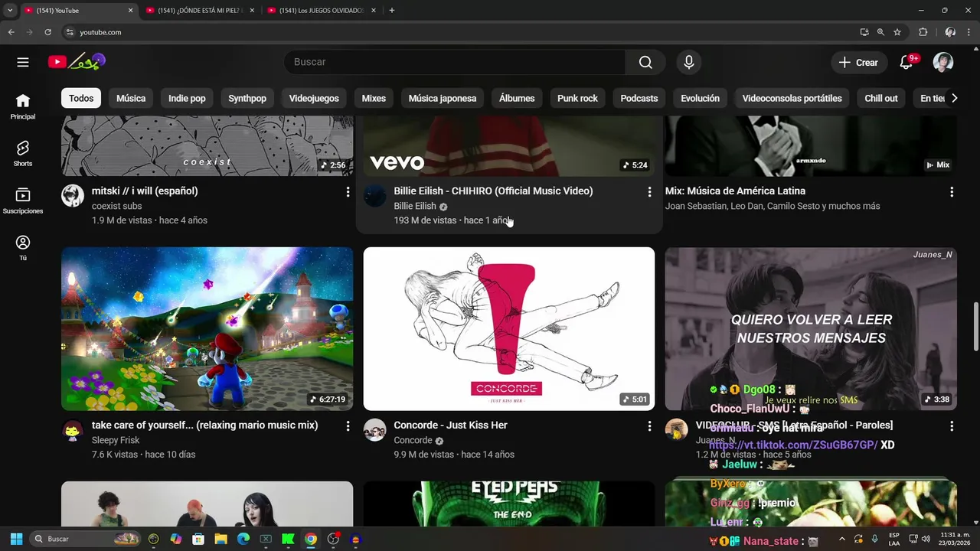
Task: Click the Sleepy Frisk channel avatar
Action: point(73,430)
